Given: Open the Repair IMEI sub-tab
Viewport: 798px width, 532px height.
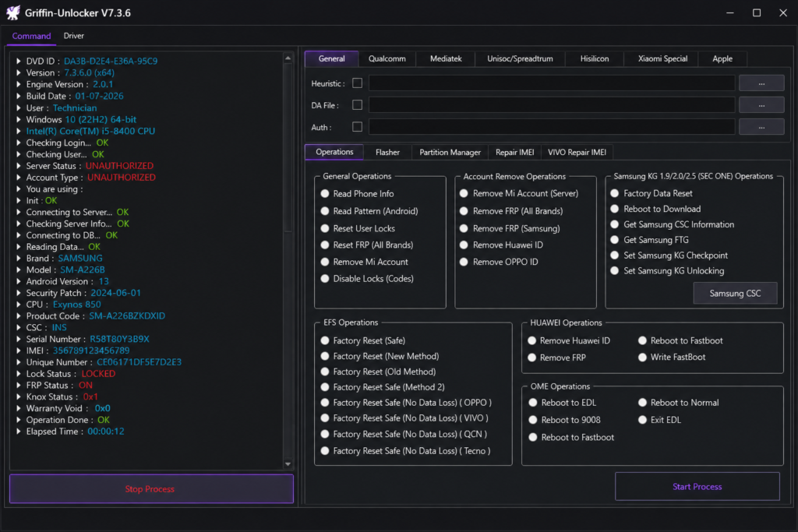Looking at the screenshot, I should 514,152.
